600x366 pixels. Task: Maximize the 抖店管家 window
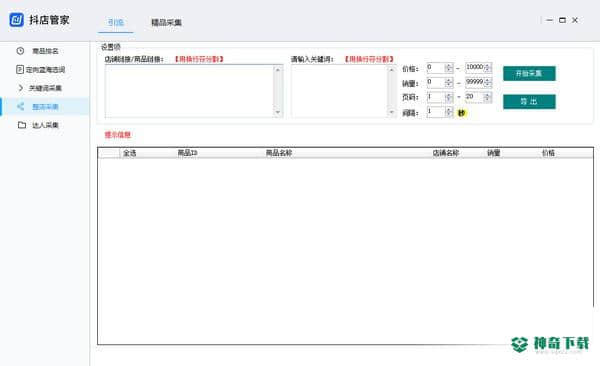562,20
